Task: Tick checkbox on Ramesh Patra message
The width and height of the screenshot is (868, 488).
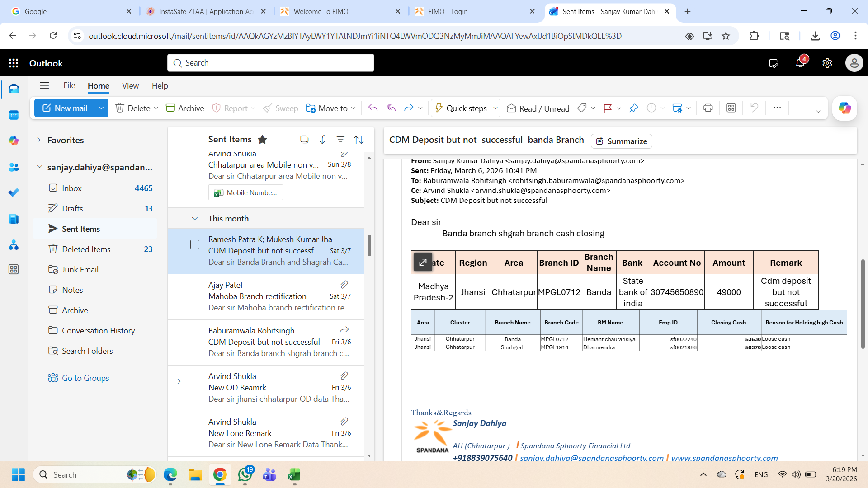Action: 195,244
